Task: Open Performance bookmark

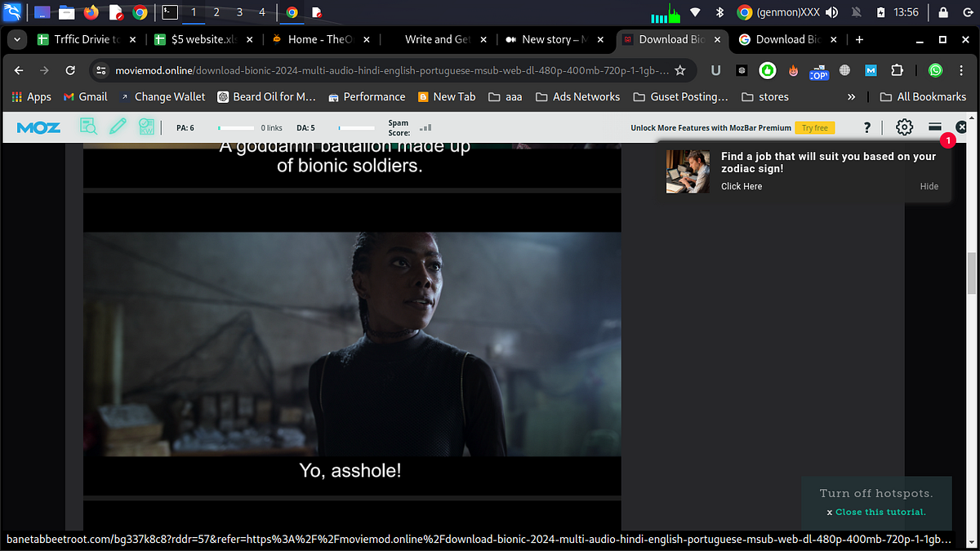Action: [x=367, y=96]
